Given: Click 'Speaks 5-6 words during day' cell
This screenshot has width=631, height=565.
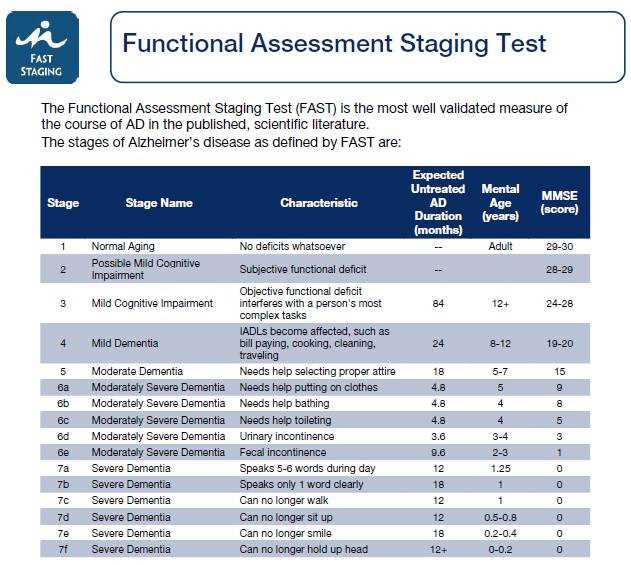Looking at the screenshot, I should [307, 468].
